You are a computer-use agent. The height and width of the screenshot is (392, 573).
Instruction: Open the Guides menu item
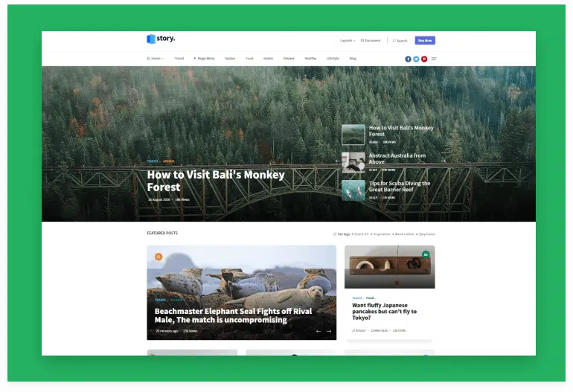click(230, 59)
